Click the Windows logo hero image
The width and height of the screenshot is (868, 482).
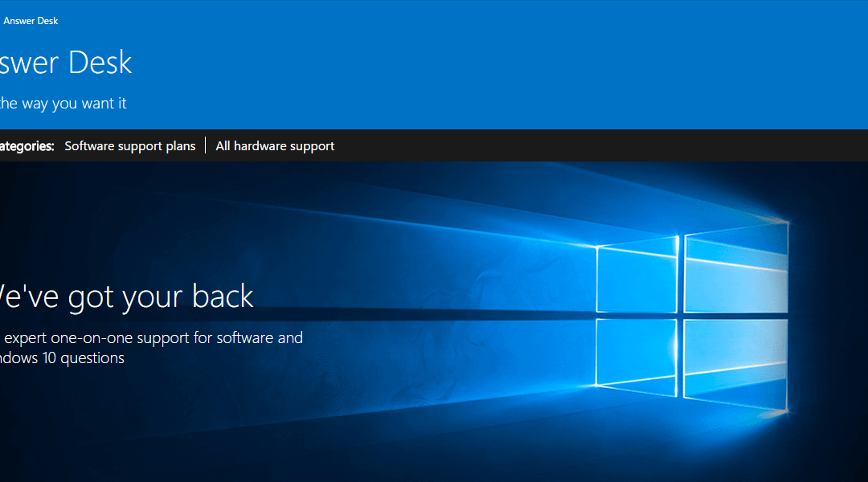(x=692, y=316)
